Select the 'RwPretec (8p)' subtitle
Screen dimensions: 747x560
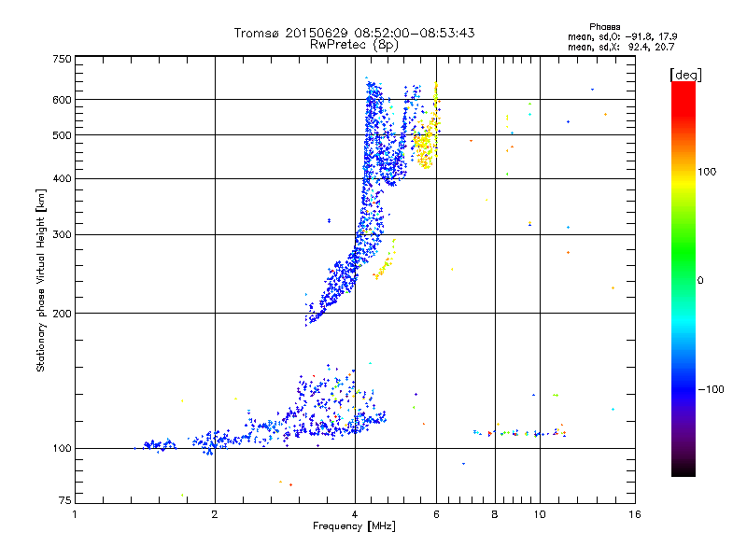tap(354, 45)
